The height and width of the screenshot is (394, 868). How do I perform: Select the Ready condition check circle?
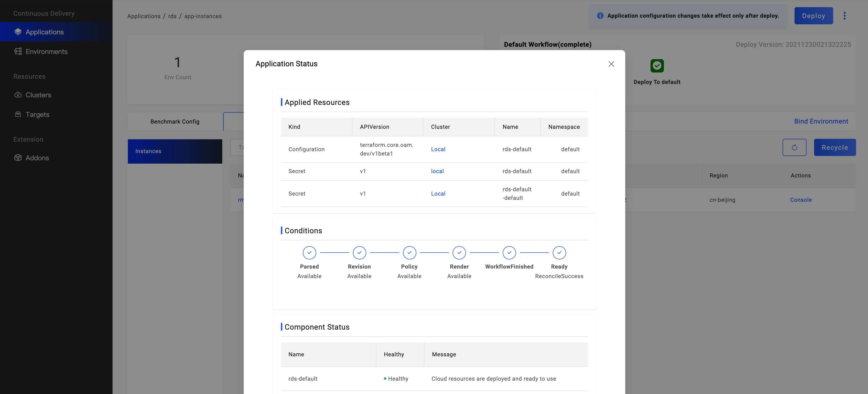pyautogui.click(x=559, y=253)
